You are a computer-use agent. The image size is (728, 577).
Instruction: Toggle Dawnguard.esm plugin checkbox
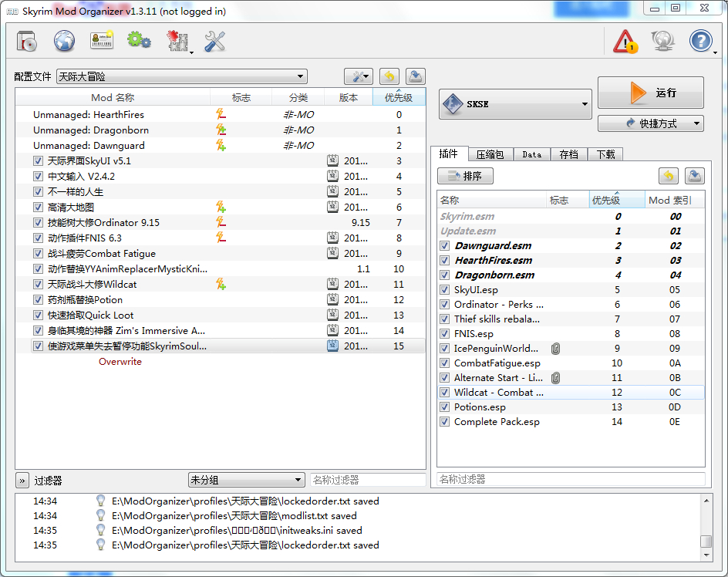coord(445,246)
